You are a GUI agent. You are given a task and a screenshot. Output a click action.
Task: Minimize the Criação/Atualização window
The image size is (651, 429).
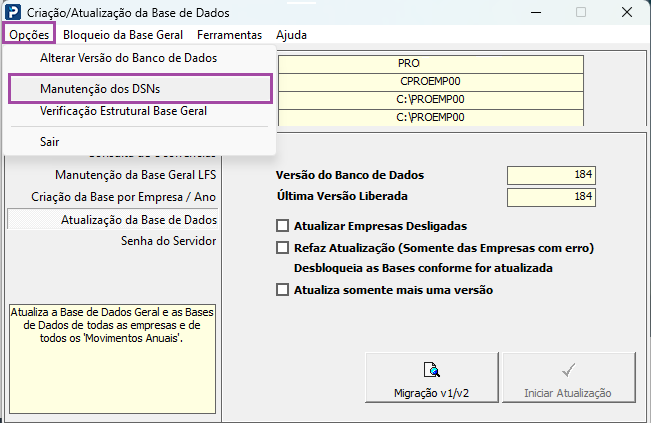coord(536,12)
